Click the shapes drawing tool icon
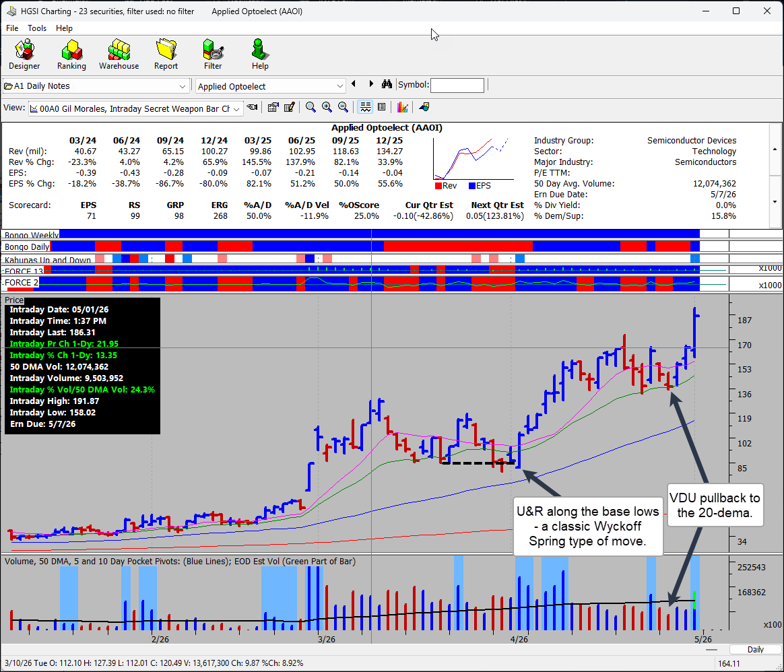 point(424,107)
